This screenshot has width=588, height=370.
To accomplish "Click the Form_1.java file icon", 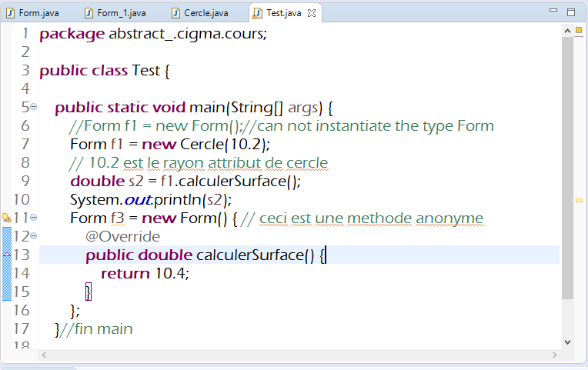I will pyautogui.click(x=89, y=13).
